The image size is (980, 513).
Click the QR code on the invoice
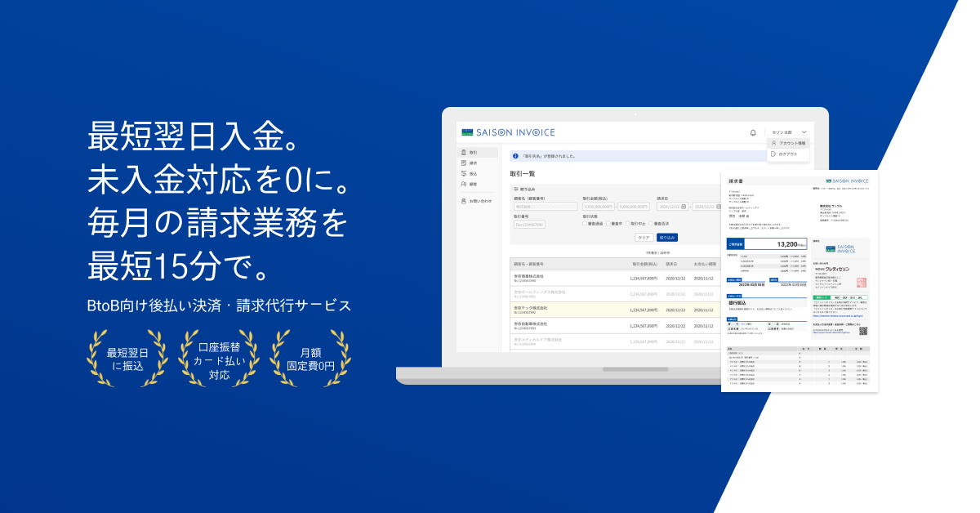coord(864,332)
